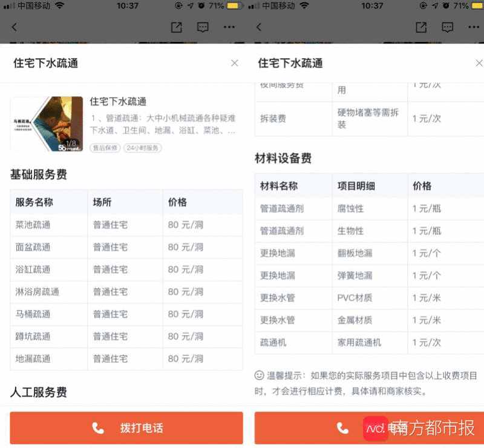Open the comment bubble icon on the left toolbar
This screenshot has height=448, width=484.
pos(203,27)
